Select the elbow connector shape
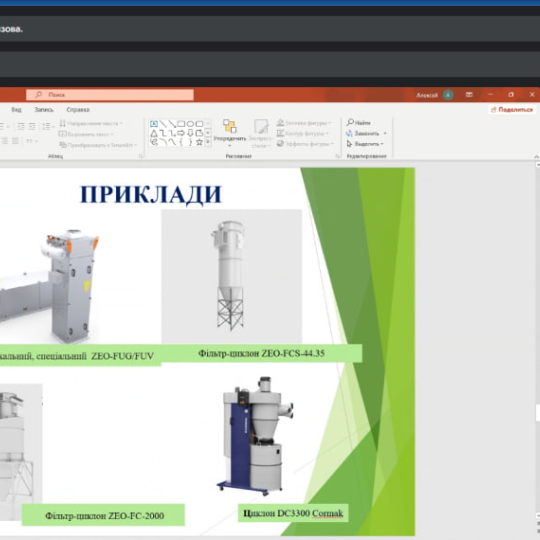Image resolution: width=540 pixels, height=540 pixels. tap(163, 133)
